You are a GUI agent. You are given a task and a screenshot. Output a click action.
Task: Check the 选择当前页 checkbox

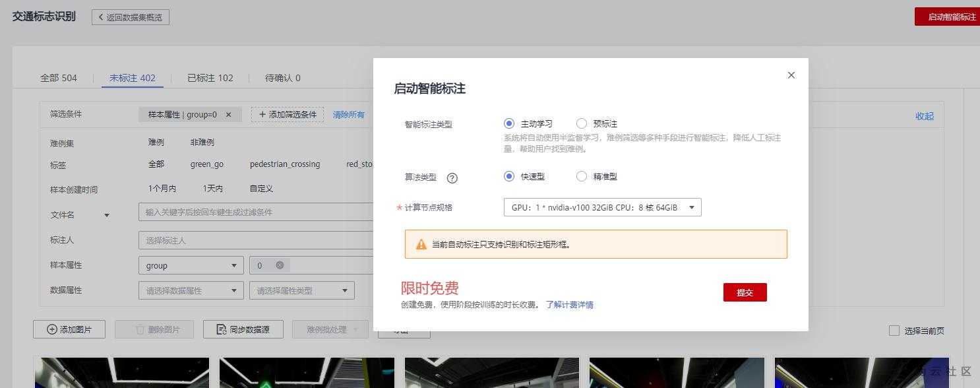point(894,331)
